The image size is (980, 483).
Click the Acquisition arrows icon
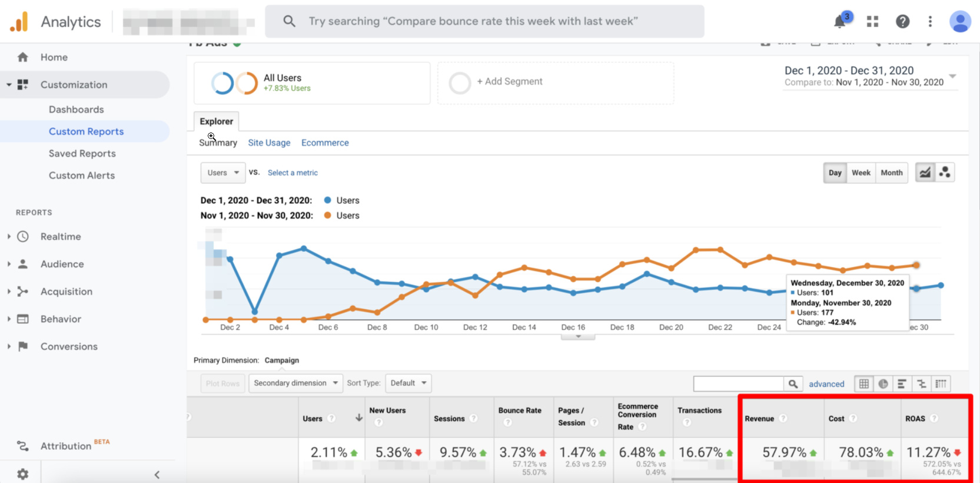click(x=23, y=292)
